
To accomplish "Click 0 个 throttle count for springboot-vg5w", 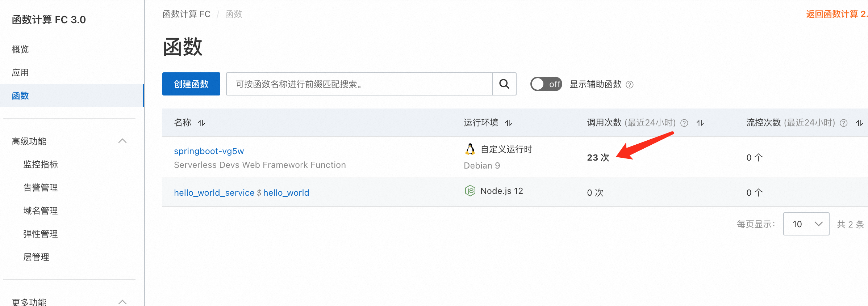I will (755, 157).
